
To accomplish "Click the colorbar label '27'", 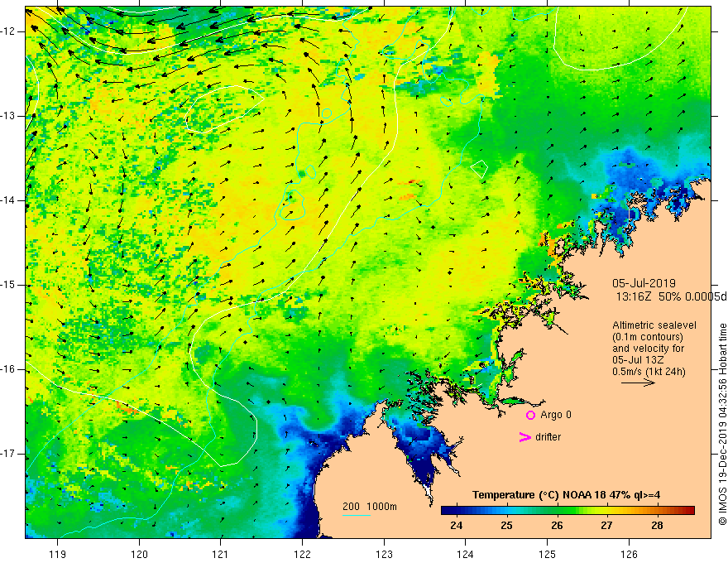I will point(606,526).
